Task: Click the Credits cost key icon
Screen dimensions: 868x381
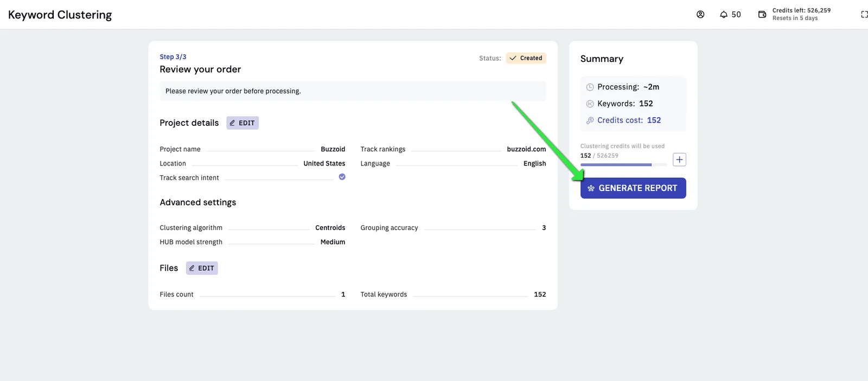Action: point(590,120)
